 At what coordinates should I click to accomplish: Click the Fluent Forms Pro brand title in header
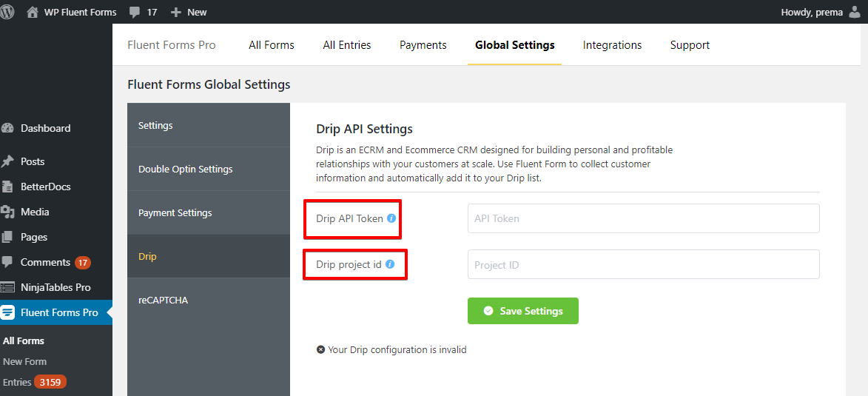tap(172, 45)
